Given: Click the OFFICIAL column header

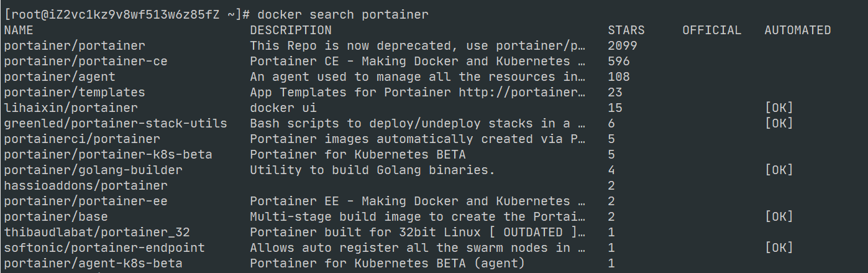Looking at the screenshot, I should click(x=712, y=30).
